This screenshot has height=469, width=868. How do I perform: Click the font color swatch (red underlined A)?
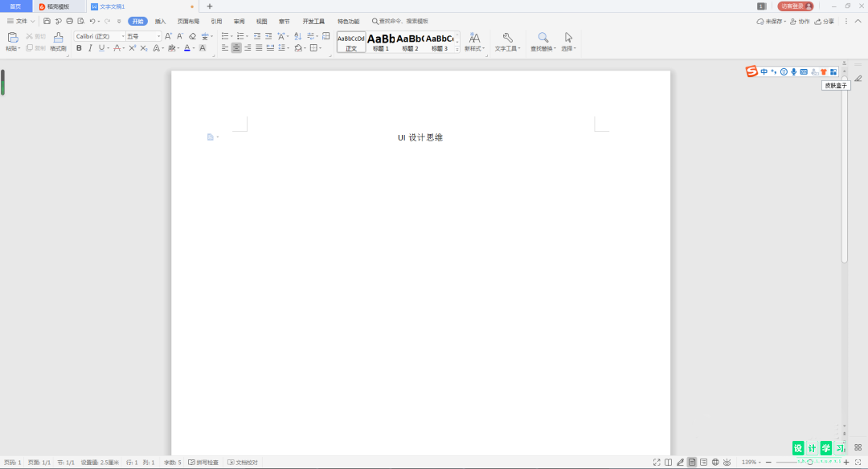click(187, 48)
